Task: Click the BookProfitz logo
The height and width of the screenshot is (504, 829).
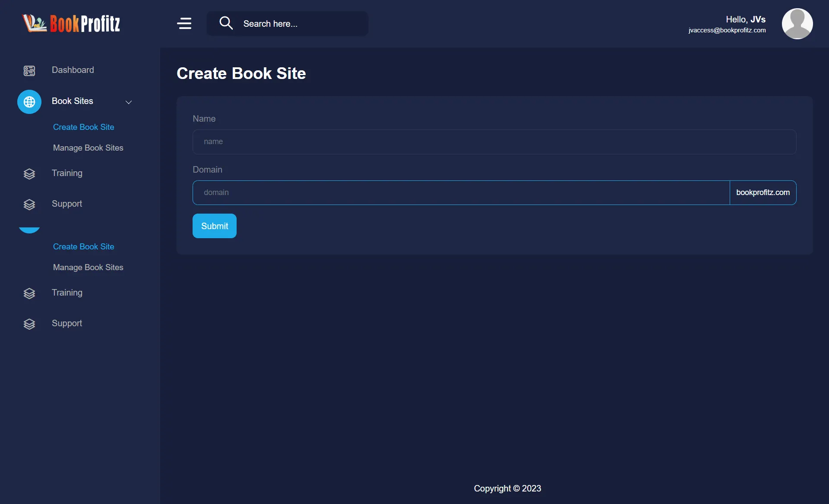Action: (x=71, y=23)
